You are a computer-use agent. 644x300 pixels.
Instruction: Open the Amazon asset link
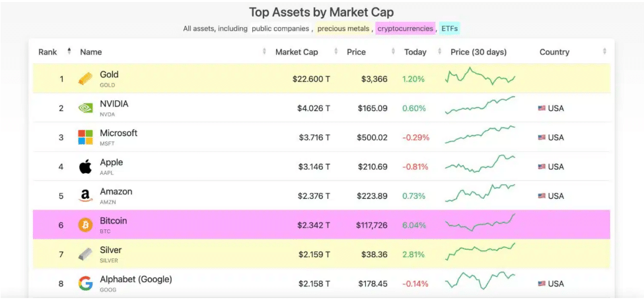(116, 192)
